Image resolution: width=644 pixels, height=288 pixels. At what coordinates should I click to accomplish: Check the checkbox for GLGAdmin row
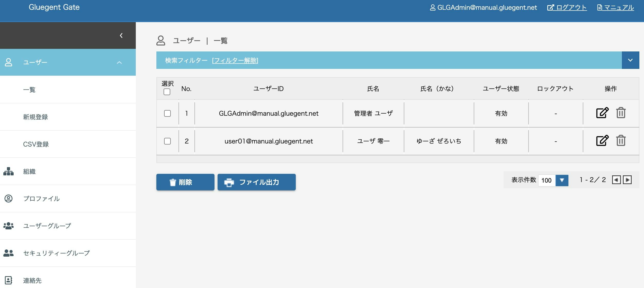[x=167, y=113]
